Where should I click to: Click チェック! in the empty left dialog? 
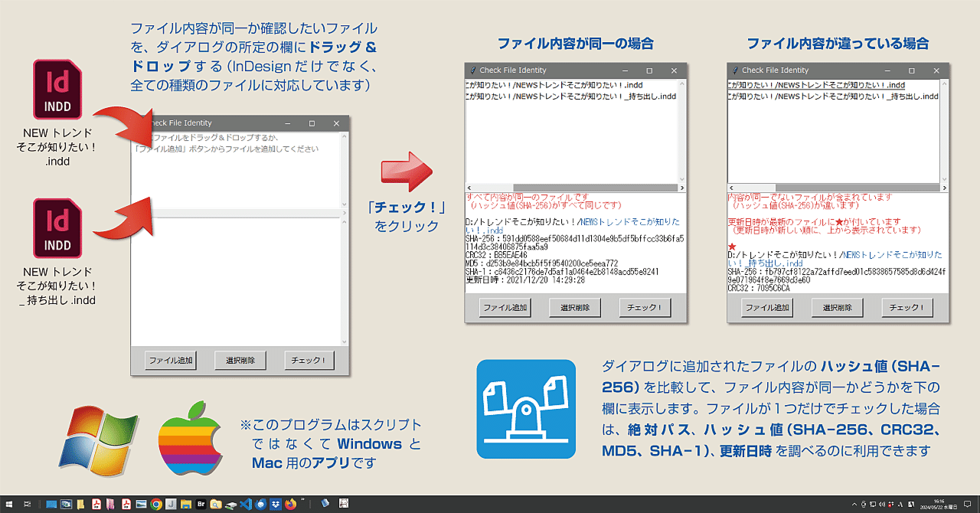pos(309,359)
